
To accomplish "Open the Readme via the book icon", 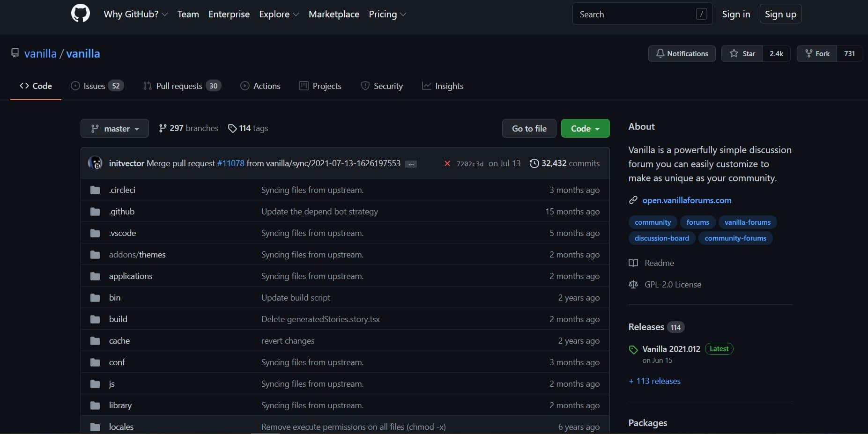I will pos(633,263).
